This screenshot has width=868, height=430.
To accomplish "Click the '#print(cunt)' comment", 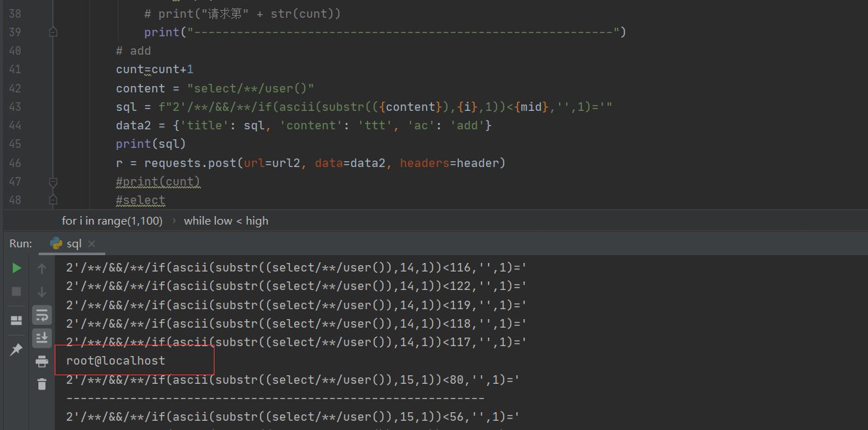I will tap(158, 181).
